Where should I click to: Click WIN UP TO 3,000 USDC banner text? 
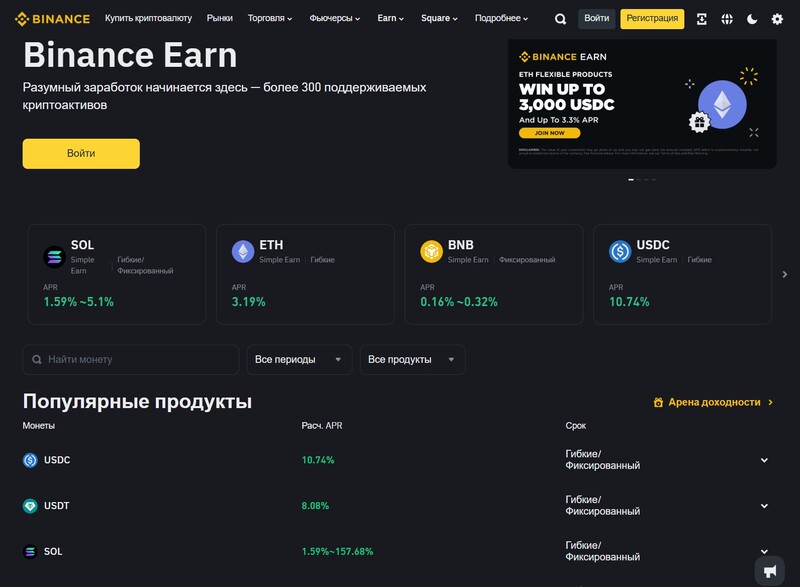566,97
